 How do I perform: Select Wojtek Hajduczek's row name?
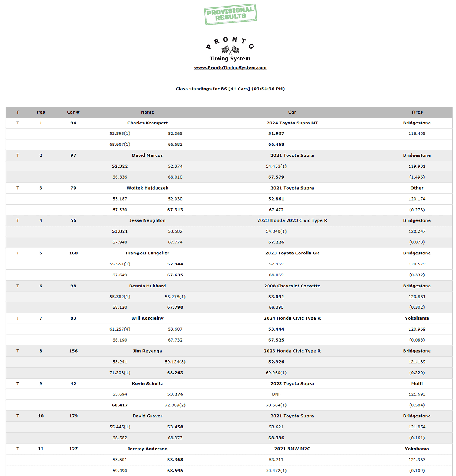coord(147,188)
